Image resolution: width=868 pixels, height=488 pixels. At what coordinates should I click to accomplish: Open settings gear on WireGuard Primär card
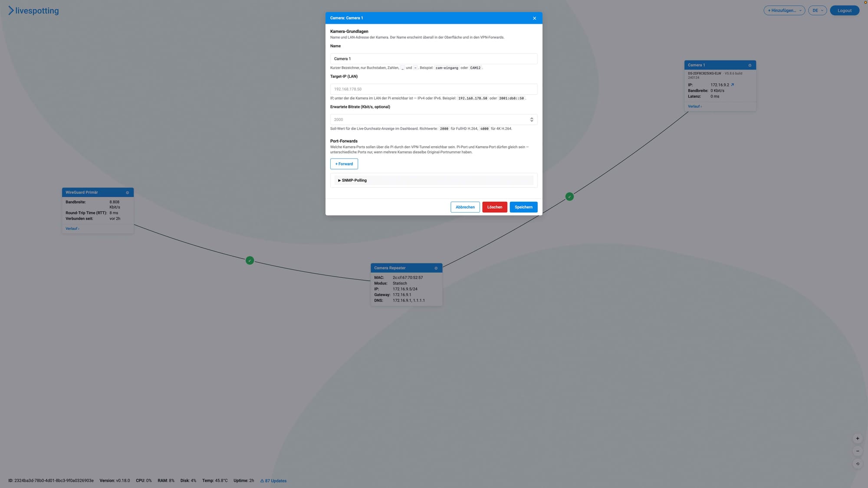127,193
